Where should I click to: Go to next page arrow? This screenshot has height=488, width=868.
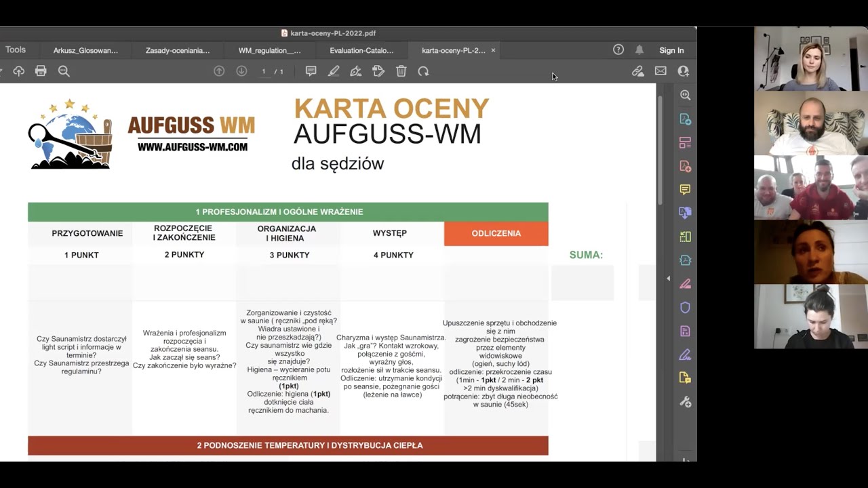point(241,71)
